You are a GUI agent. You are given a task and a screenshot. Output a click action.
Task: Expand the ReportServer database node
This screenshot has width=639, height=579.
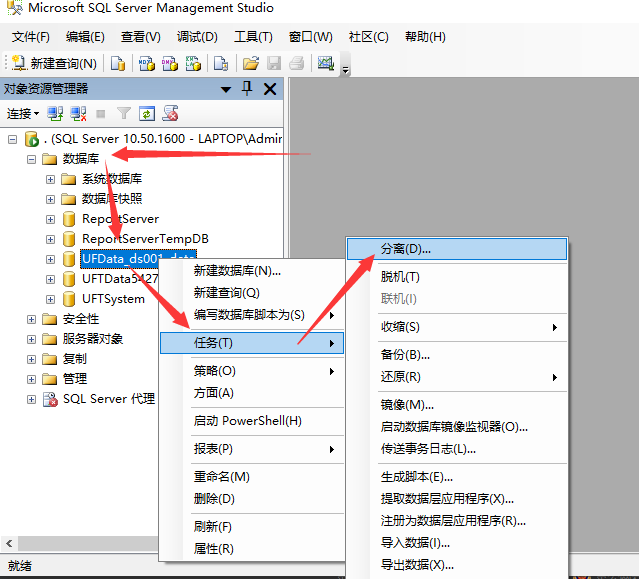pyautogui.click(x=50, y=219)
